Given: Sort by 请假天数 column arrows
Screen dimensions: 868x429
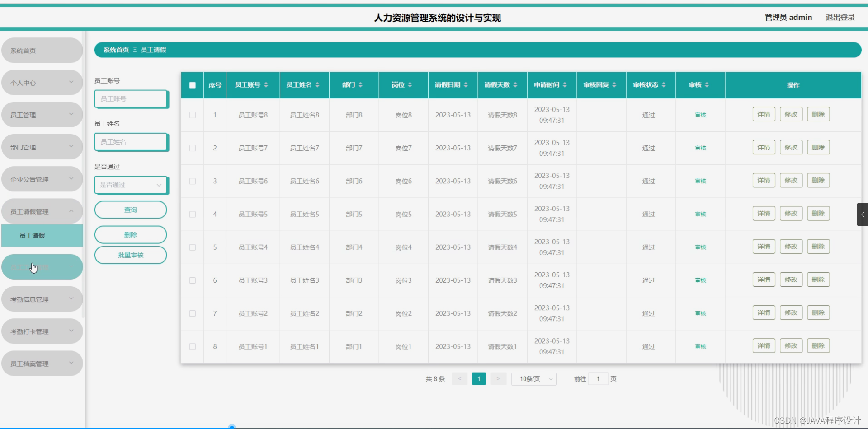Looking at the screenshot, I should (515, 85).
